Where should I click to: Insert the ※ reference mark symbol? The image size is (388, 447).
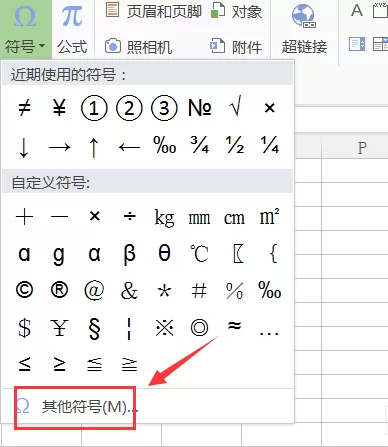[x=164, y=328]
